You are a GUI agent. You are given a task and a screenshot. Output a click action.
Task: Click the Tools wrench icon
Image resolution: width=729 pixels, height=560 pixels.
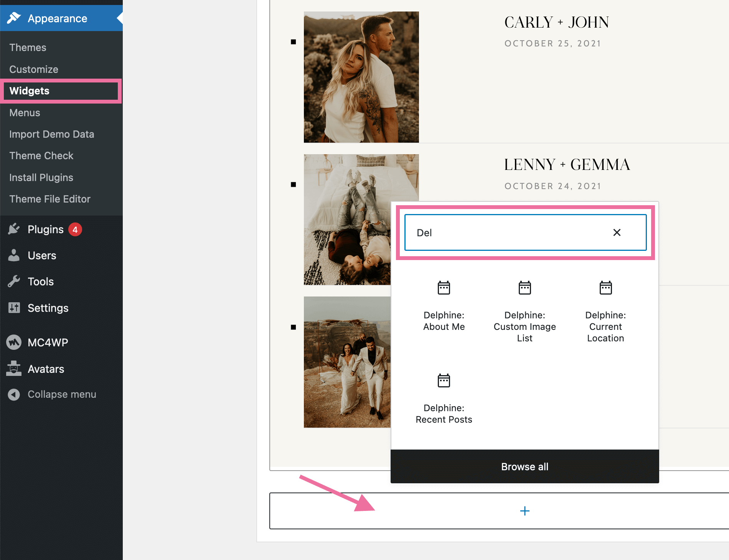14,282
